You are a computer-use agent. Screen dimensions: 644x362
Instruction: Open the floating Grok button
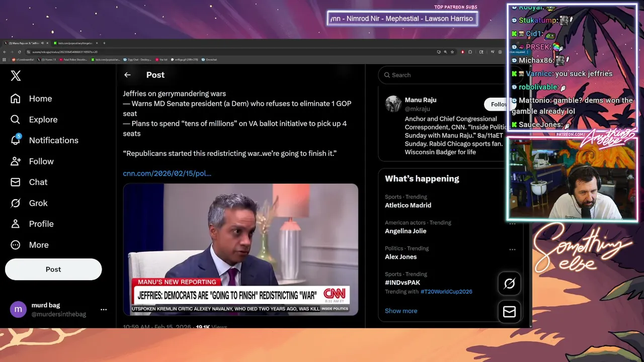(509, 284)
